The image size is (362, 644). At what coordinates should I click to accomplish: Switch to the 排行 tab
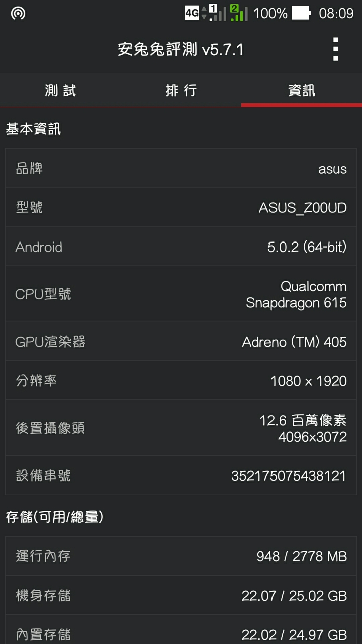(181, 91)
